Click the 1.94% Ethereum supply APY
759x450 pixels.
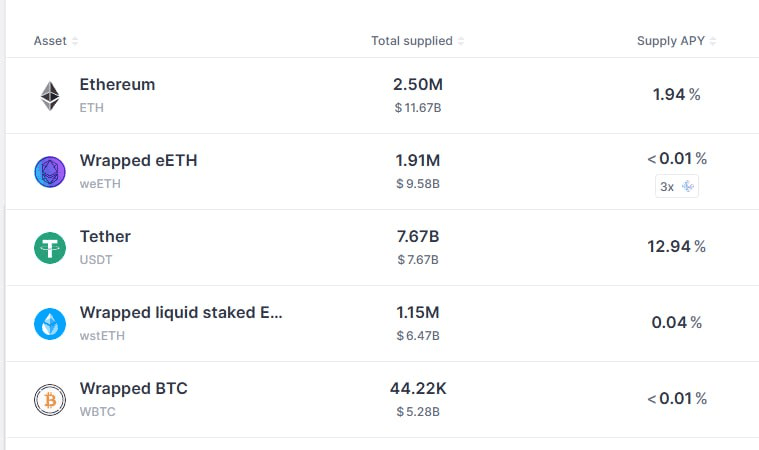click(x=677, y=94)
